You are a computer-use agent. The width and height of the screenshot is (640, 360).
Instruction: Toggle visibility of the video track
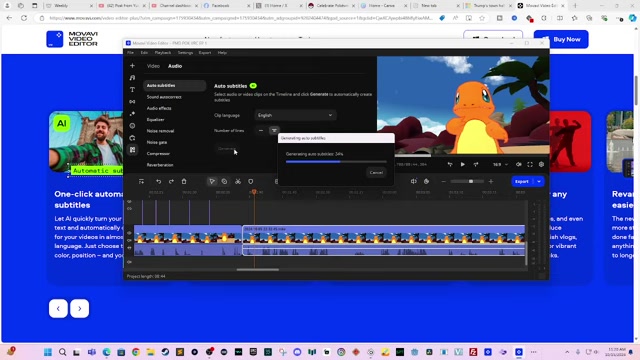click(x=129, y=233)
